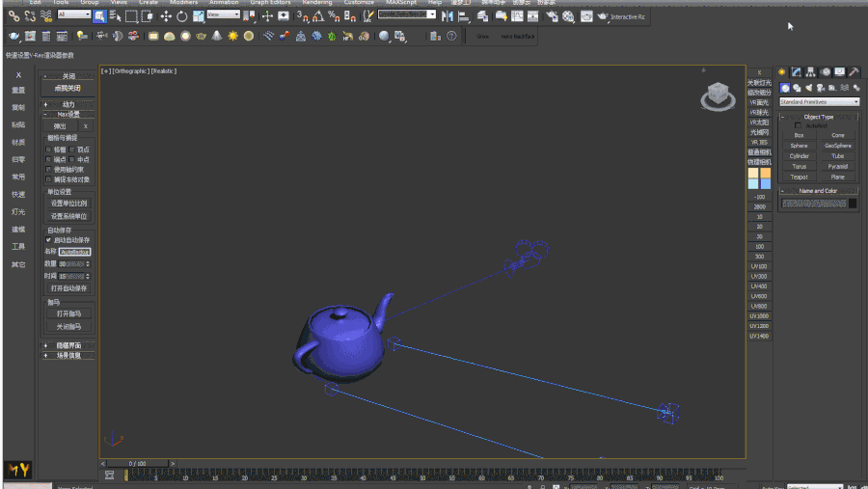Click the Mirror tool icon
This screenshot has height=489, width=868.
(x=448, y=16)
